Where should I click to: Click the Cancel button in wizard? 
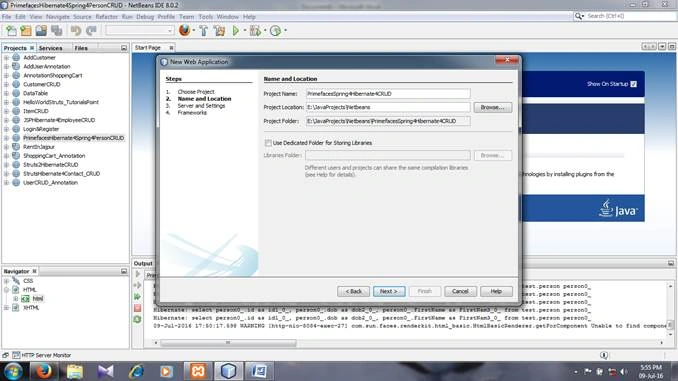click(460, 291)
